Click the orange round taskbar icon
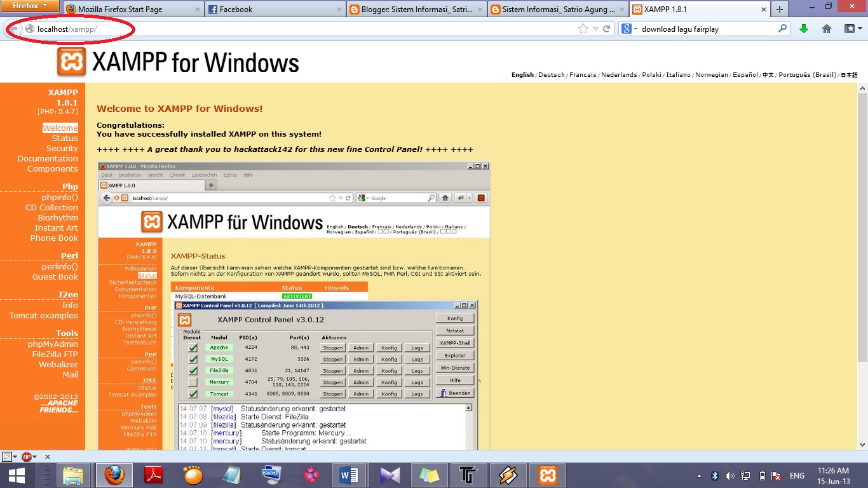868x488 pixels. pos(193,475)
